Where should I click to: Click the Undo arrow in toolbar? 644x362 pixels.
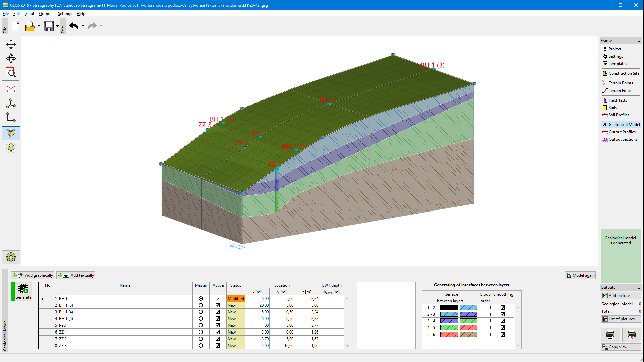74,26
